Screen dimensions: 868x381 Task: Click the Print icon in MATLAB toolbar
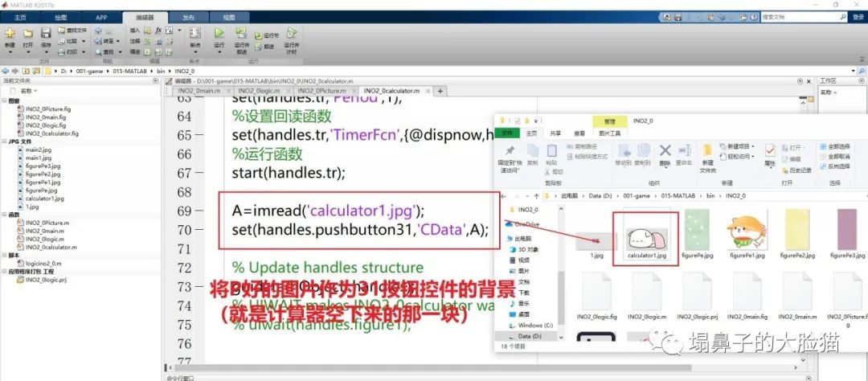(x=62, y=51)
